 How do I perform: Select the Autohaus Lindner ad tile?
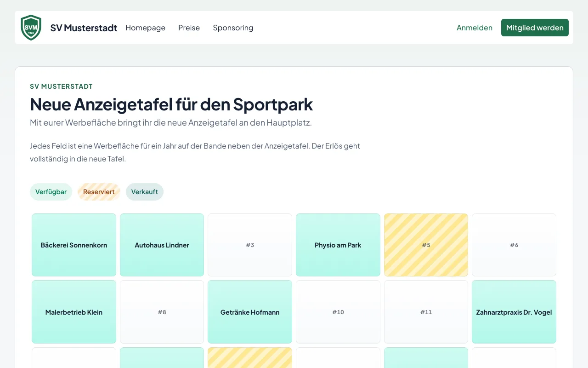click(x=162, y=245)
